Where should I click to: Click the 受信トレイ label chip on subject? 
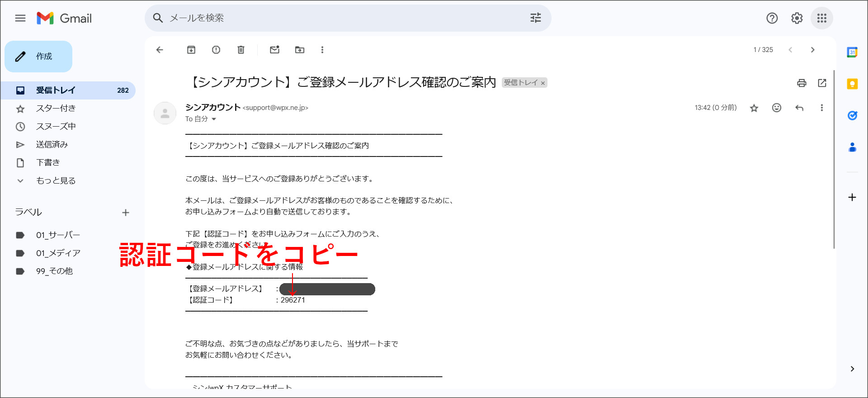point(524,83)
